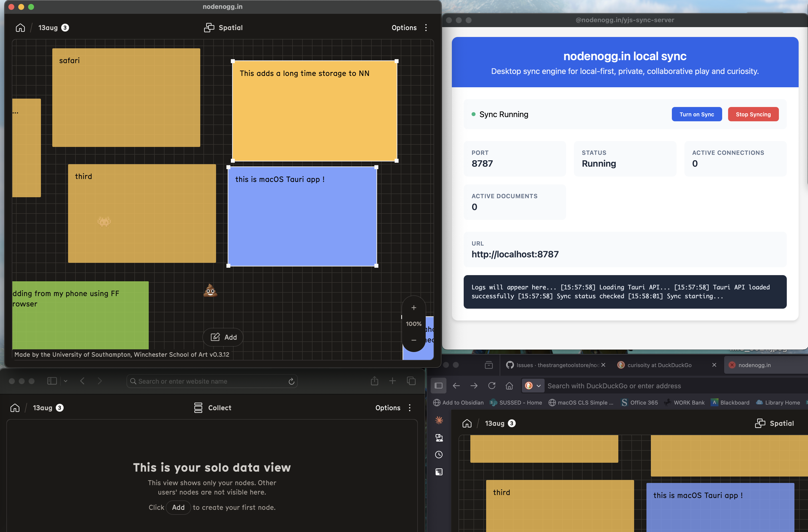Click the home icon in the Tauri app header
This screenshot has height=532, width=808.
click(x=20, y=27)
